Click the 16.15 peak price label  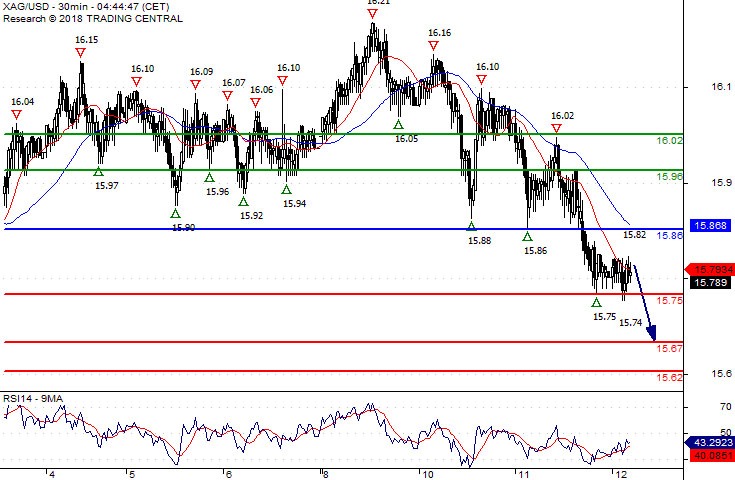pos(87,40)
